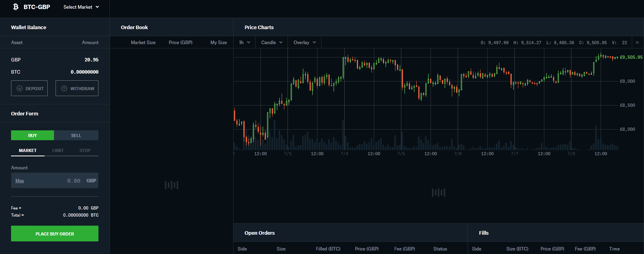Click the chart play arrow icon

coord(638,43)
